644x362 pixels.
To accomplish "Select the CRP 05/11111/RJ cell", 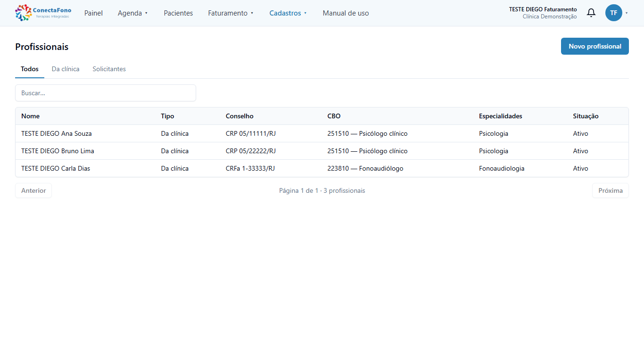I will (251, 133).
